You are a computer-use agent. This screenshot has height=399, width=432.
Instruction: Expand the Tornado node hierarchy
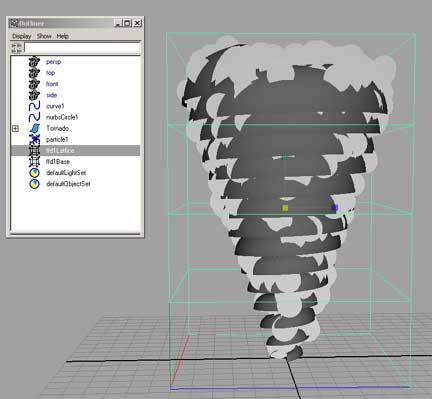(x=15, y=128)
